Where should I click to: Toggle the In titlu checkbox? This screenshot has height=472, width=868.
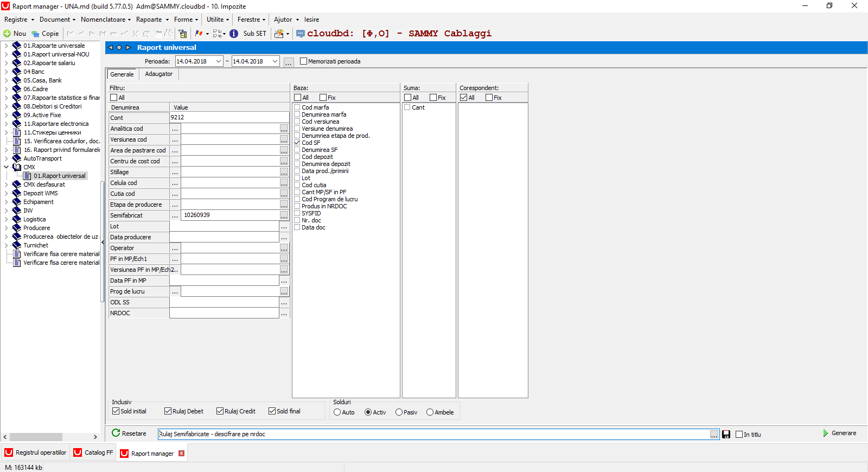739,435
